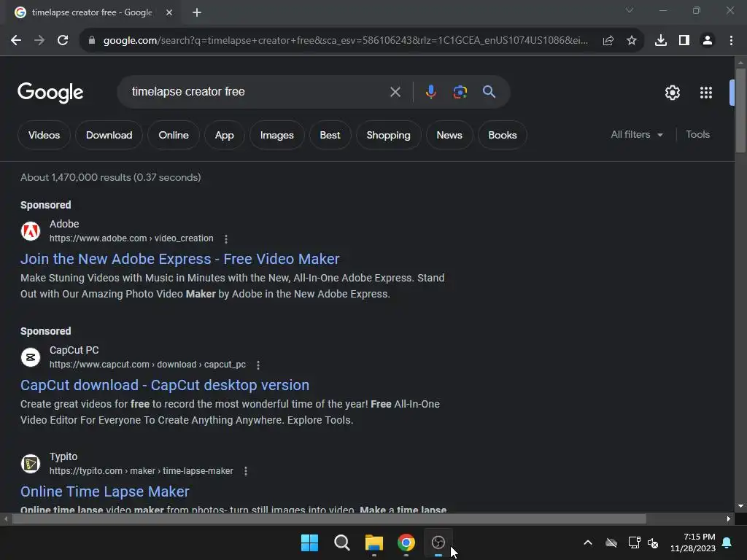Image resolution: width=747 pixels, height=560 pixels.
Task: Filter results by Videos
Action: point(44,135)
